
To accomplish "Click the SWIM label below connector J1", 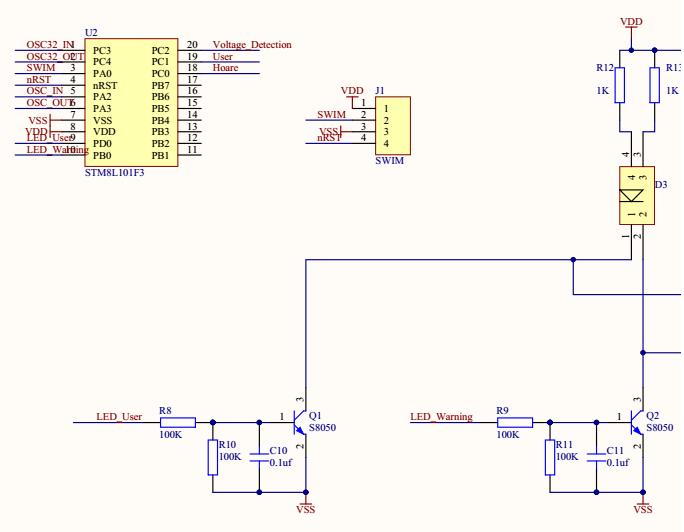I will click(x=390, y=160).
